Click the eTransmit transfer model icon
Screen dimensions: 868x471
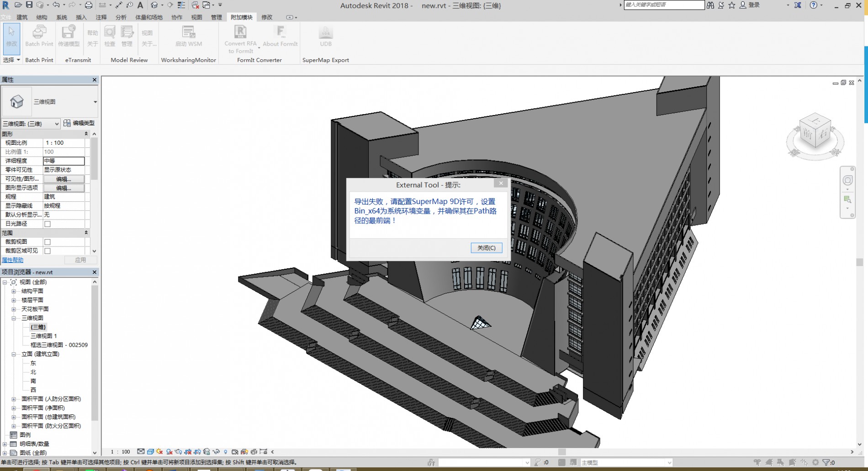[x=69, y=36]
